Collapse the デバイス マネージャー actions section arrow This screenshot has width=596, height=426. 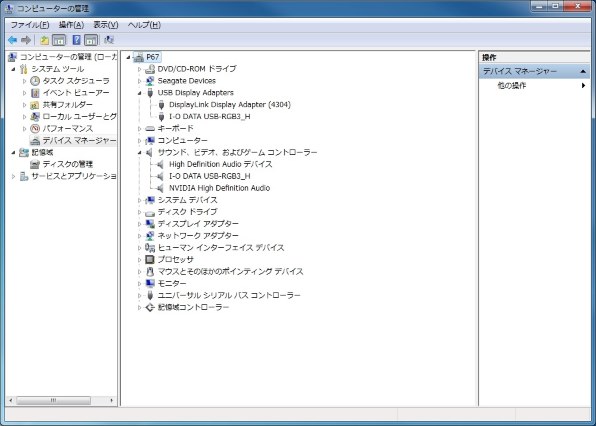[583, 71]
